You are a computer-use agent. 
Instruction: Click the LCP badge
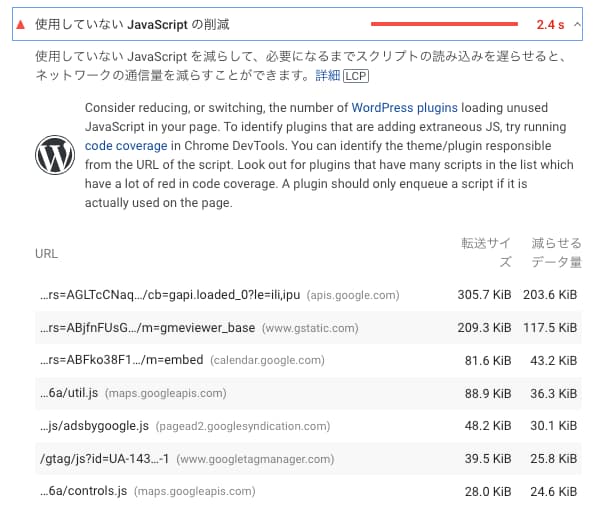click(x=356, y=76)
